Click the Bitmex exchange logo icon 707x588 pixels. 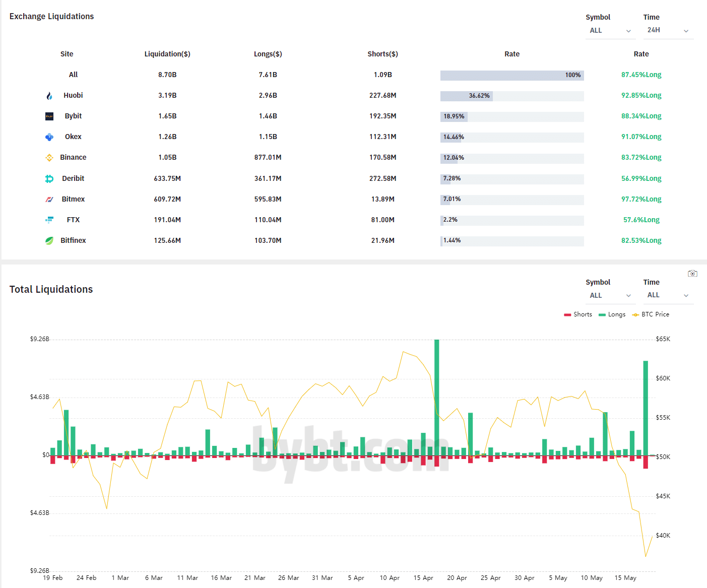(49, 200)
